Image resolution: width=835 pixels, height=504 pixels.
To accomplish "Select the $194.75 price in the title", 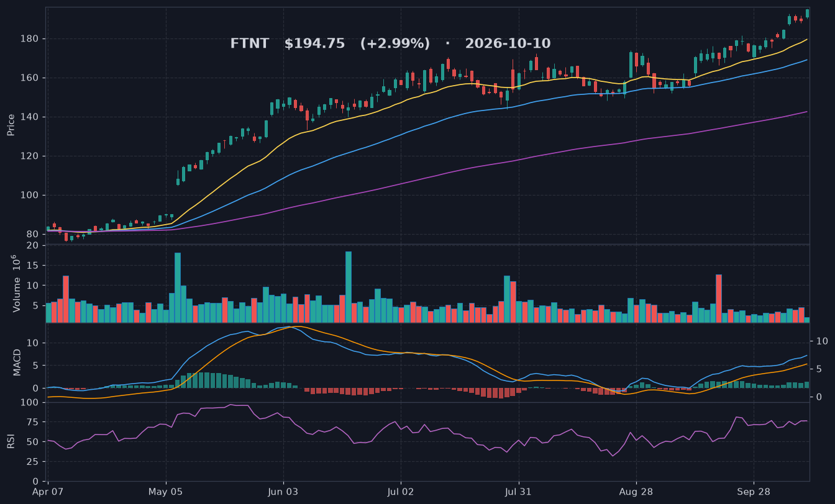I will [314, 43].
